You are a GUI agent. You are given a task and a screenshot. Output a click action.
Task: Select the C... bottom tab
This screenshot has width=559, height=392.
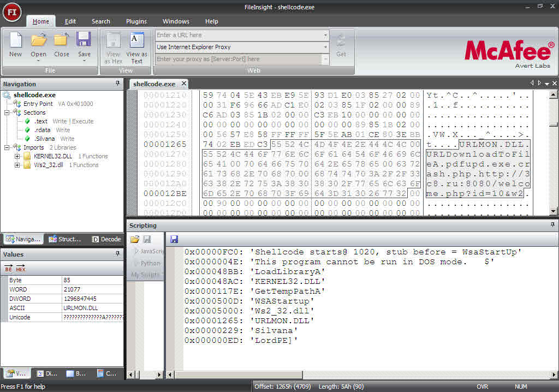[x=107, y=373]
